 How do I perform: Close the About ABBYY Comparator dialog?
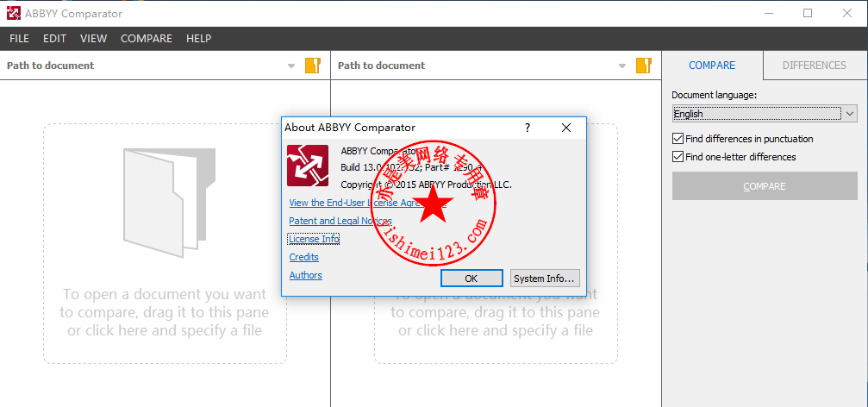tap(565, 128)
